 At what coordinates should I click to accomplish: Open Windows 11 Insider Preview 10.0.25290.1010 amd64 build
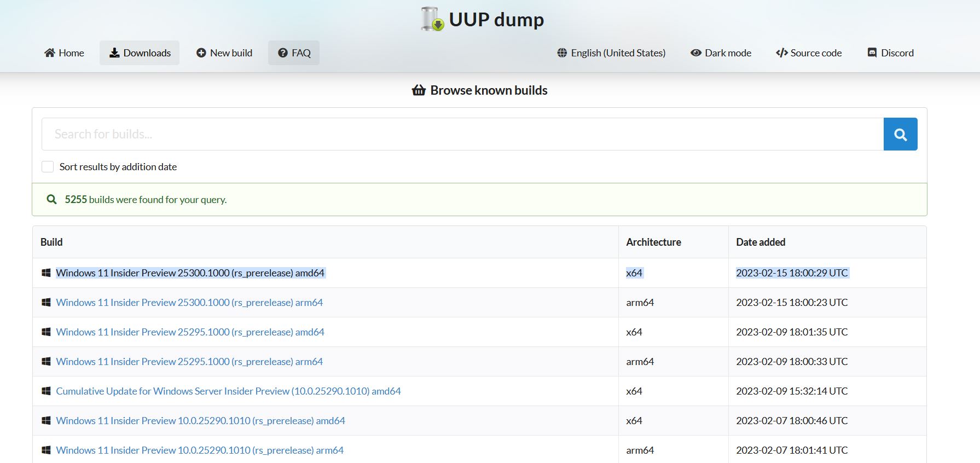coord(200,421)
